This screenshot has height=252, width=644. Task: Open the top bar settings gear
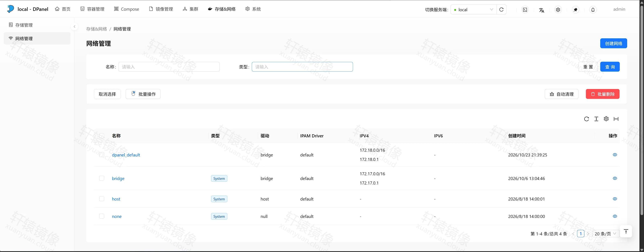pos(558,10)
